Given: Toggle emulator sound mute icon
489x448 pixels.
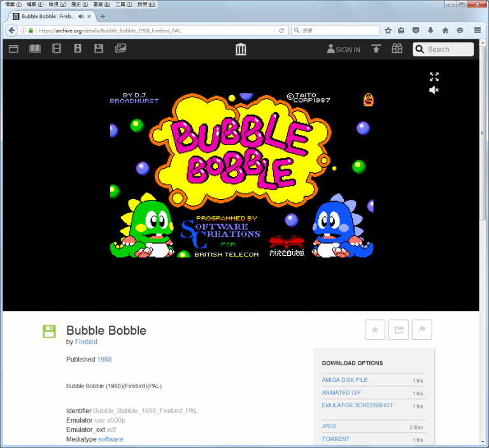Looking at the screenshot, I should (434, 90).
